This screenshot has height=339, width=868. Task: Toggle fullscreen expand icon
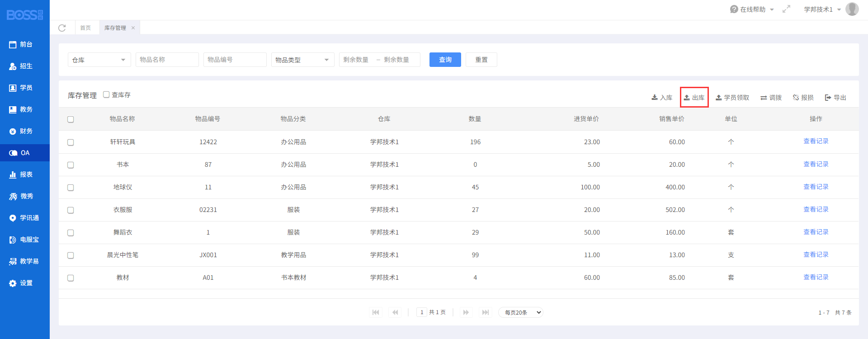tap(787, 9)
